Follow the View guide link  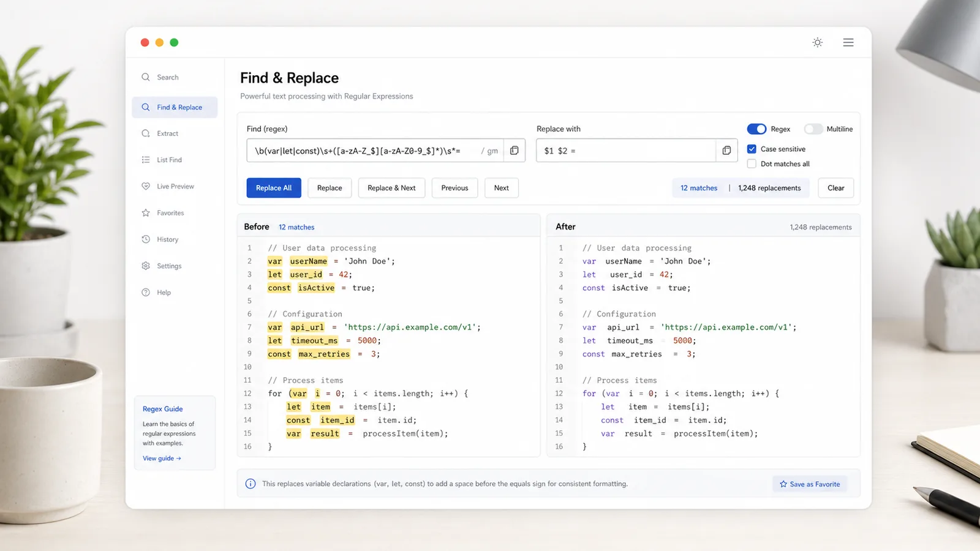(162, 459)
